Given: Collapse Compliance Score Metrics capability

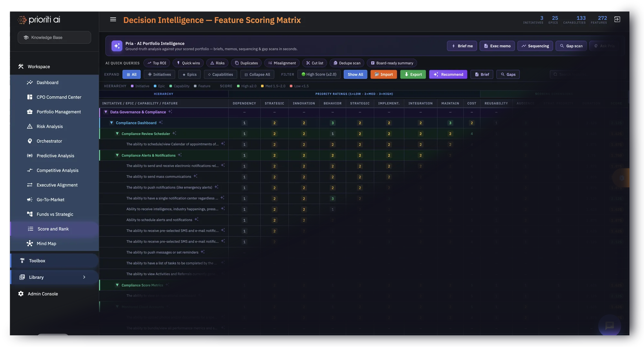Looking at the screenshot, I should (117, 285).
